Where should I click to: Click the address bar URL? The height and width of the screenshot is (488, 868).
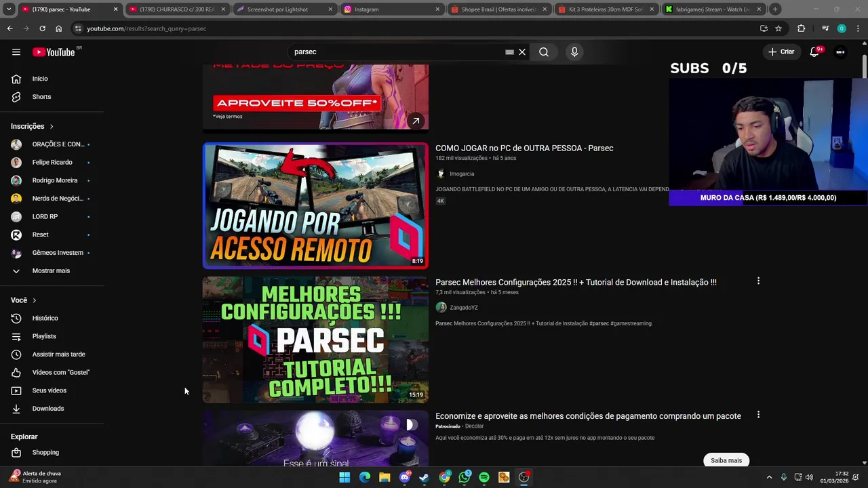pyautogui.click(x=146, y=28)
